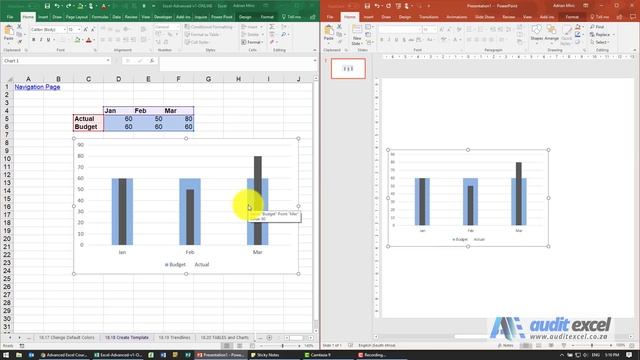Switch to PowerPoint Slide Show tab
The width and height of the screenshot is (640, 360).
tap(484, 17)
